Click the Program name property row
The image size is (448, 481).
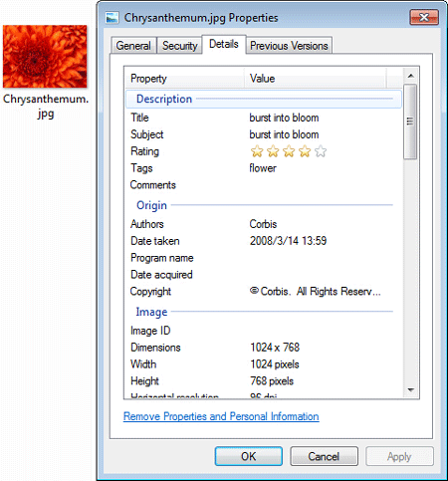264,258
